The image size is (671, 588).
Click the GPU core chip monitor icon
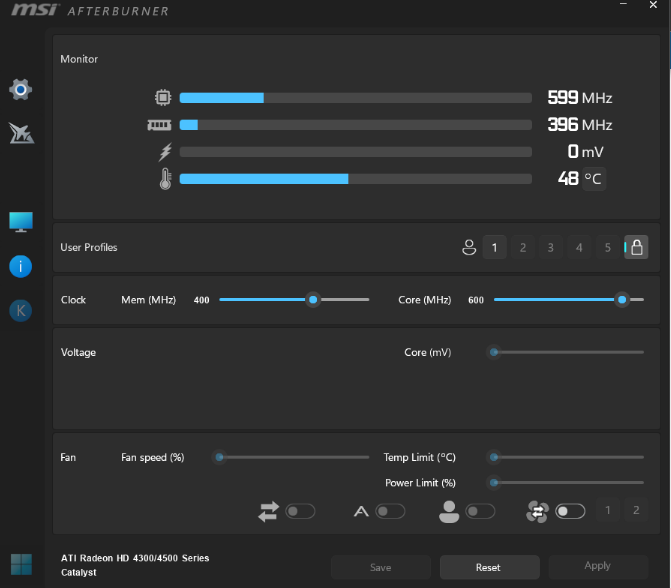(x=163, y=98)
